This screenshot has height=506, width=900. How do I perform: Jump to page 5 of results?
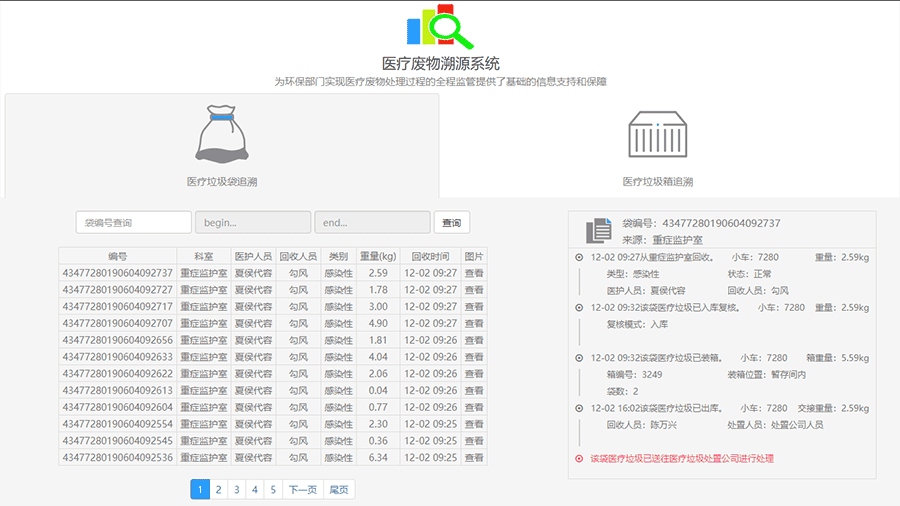(x=272, y=489)
